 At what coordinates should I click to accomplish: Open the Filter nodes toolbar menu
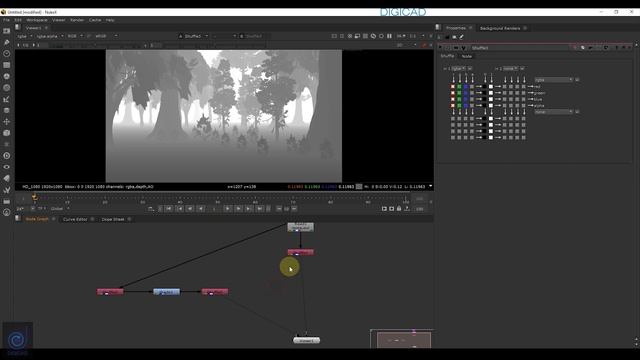pos(7,87)
